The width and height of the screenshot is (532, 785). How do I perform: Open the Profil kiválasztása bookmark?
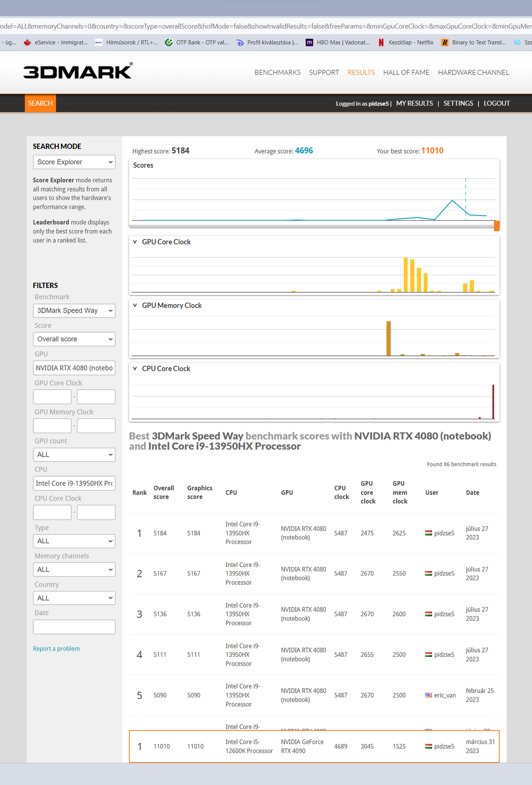(267, 42)
